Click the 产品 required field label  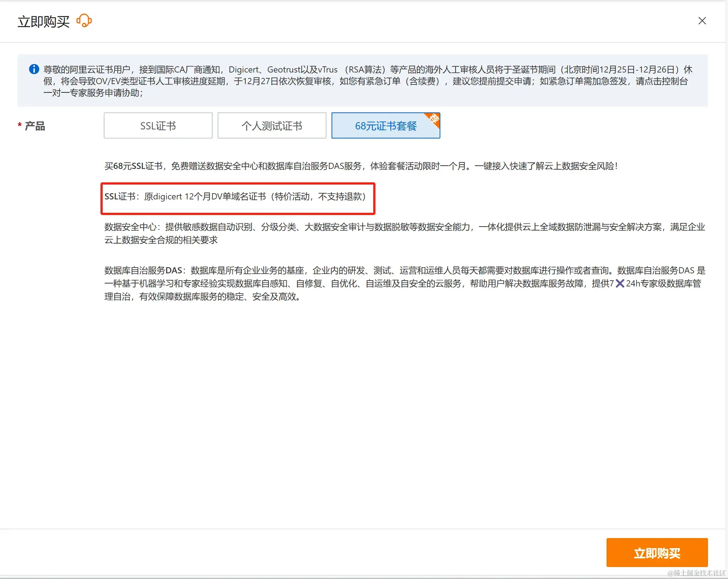(x=35, y=126)
